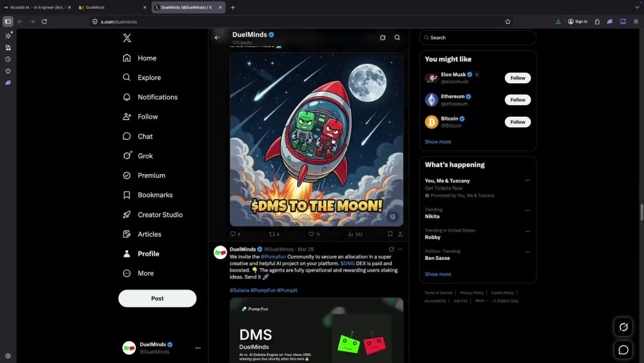Image resolution: width=644 pixels, height=363 pixels.
Task: Open Cookie Policy link
Action: [502, 293]
